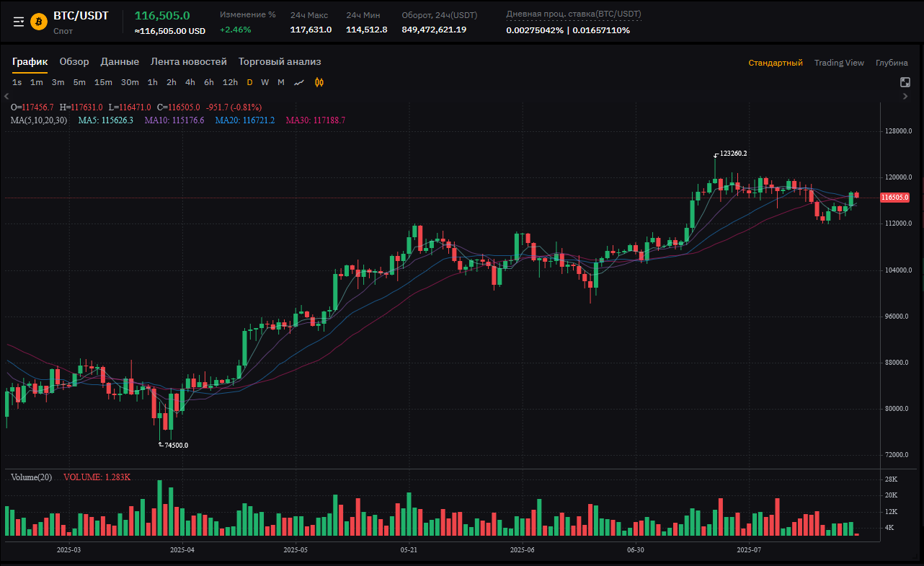Select the candlestick chart icon
The image size is (924, 566).
(x=319, y=82)
